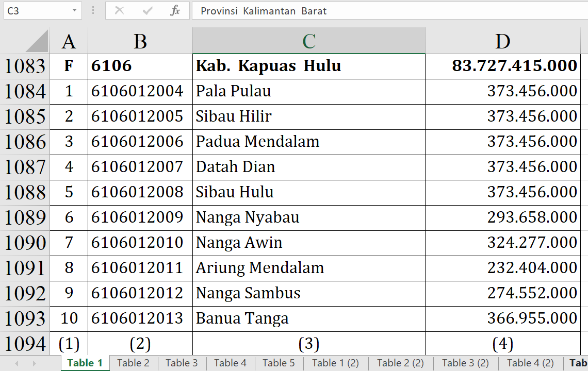This screenshot has width=588, height=371.
Task: Switch to Table 1 (2) sheet tab
Action: tap(335, 363)
